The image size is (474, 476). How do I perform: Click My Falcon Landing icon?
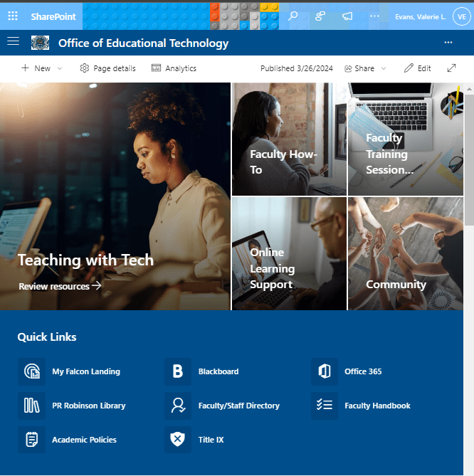(31, 371)
